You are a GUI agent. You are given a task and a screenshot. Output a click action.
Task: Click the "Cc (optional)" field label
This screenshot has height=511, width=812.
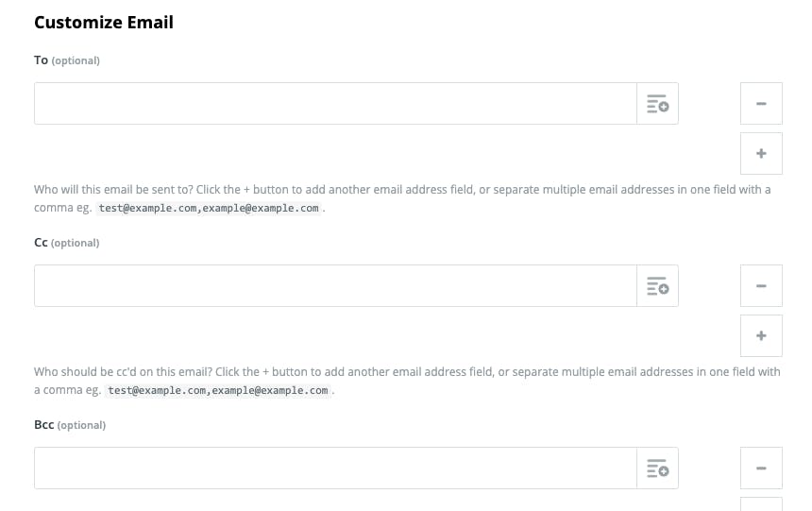tap(67, 243)
